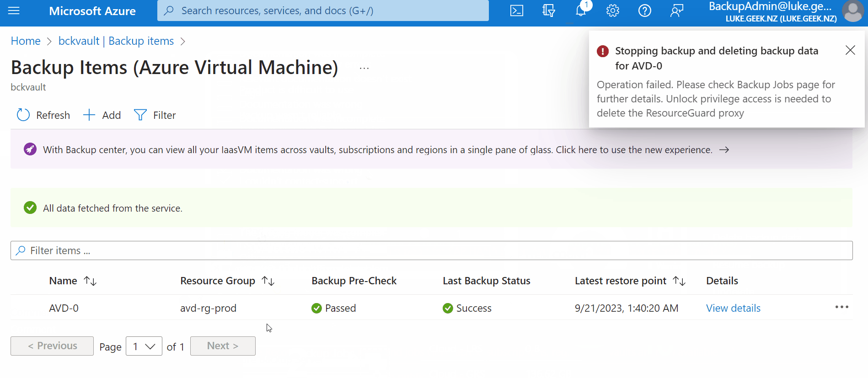Dismiss the Stopping backup error notification

pos(850,50)
